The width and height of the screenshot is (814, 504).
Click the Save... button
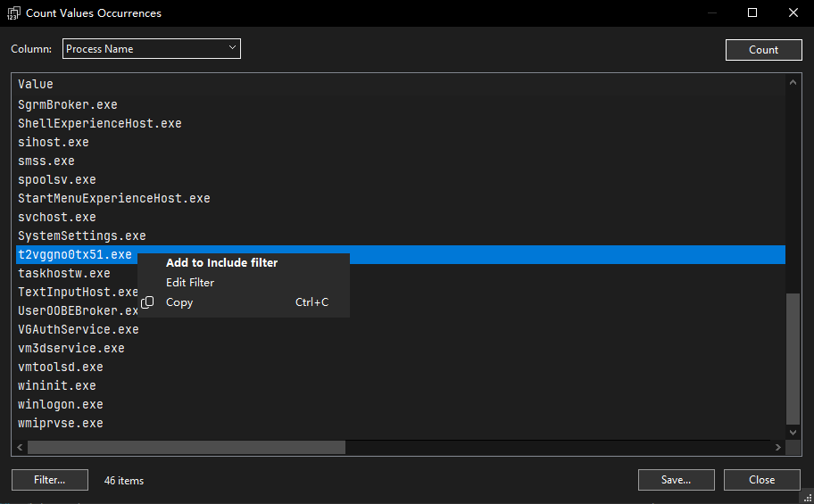(x=676, y=480)
